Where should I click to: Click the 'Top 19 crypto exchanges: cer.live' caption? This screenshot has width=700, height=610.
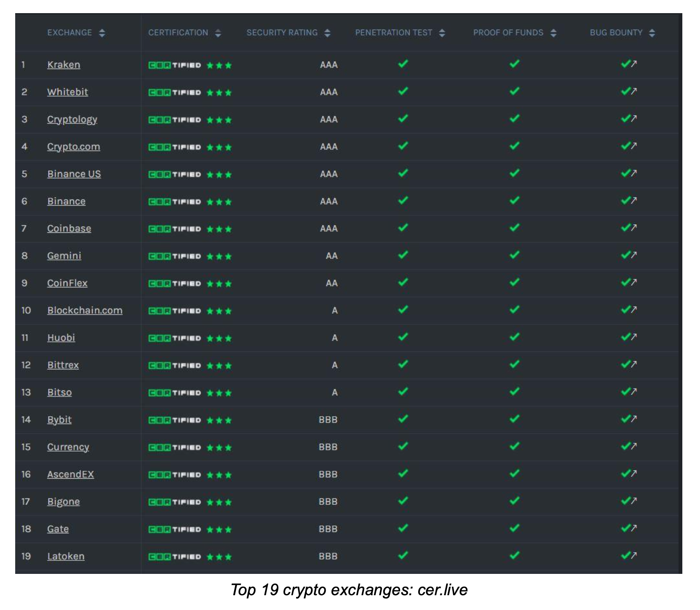tap(349, 590)
